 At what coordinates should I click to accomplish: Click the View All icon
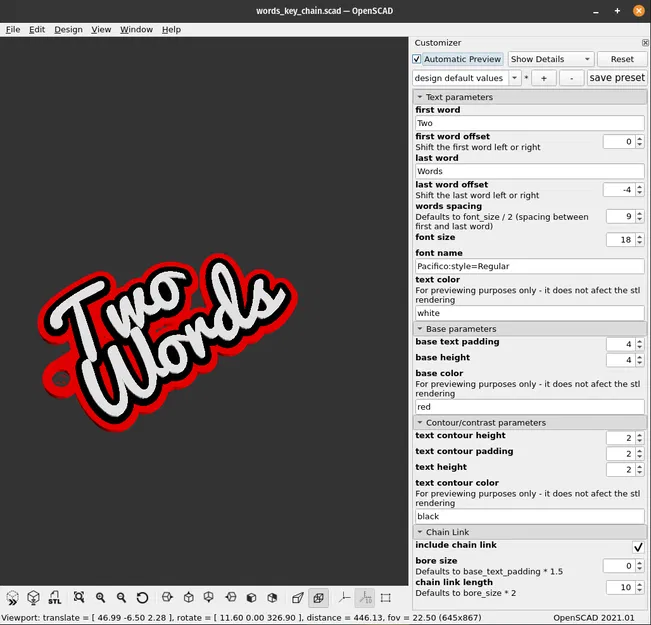coord(79,598)
